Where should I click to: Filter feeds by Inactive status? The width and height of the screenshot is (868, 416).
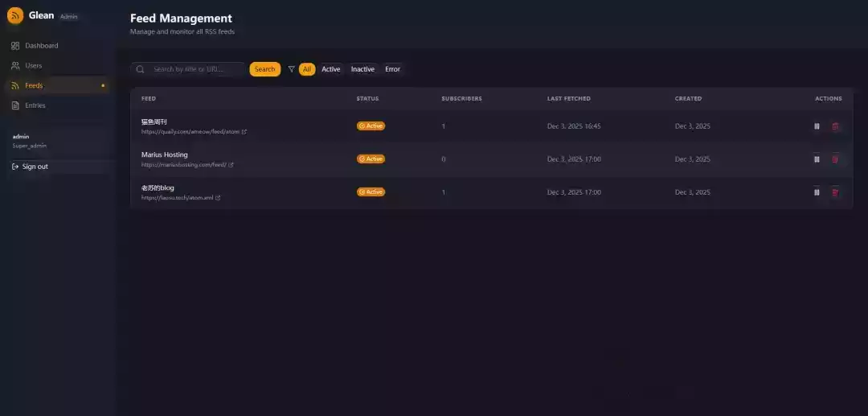point(362,69)
